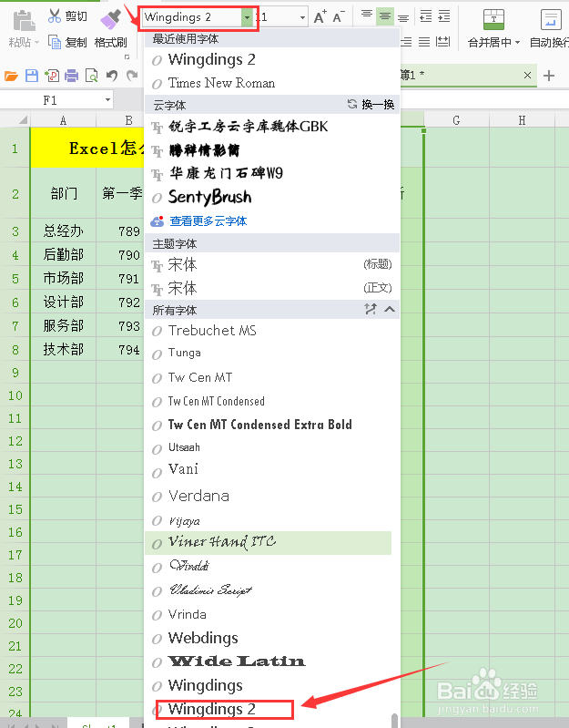
Task: Collapse the 所有字体 section chevron
Action: (x=390, y=309)
